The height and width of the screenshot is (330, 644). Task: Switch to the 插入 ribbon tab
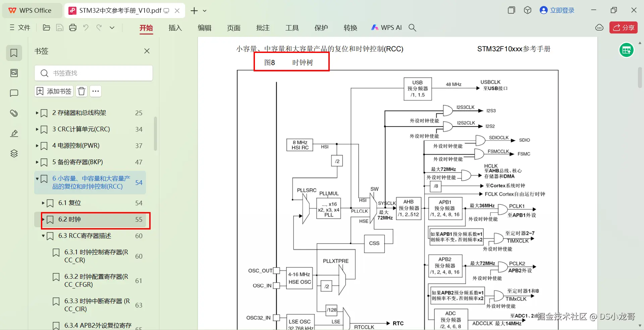click(175, 28)
